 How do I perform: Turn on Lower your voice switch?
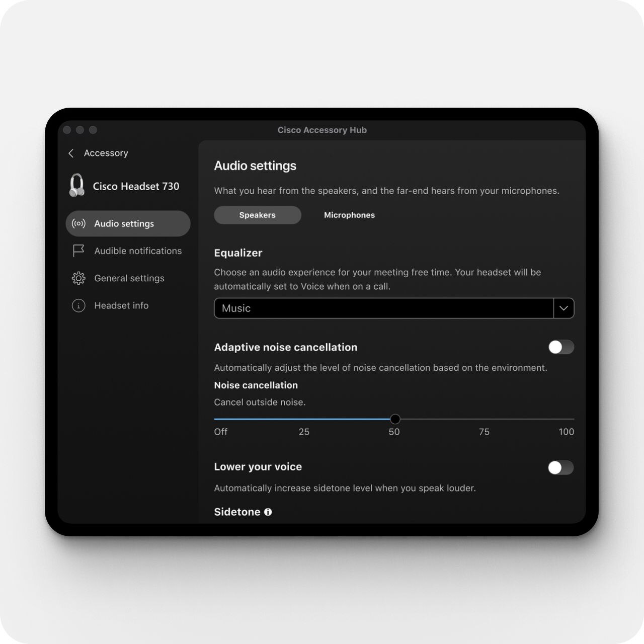coord(561,467)
